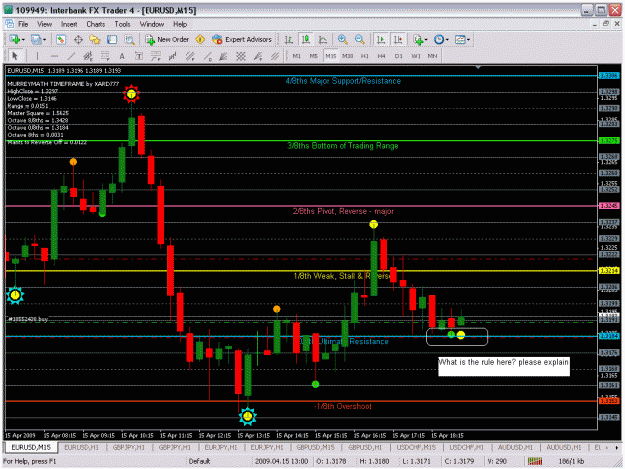Open the Periods clock icon
The height and width of the screenshot is (469, 625).
coord(439,39)
